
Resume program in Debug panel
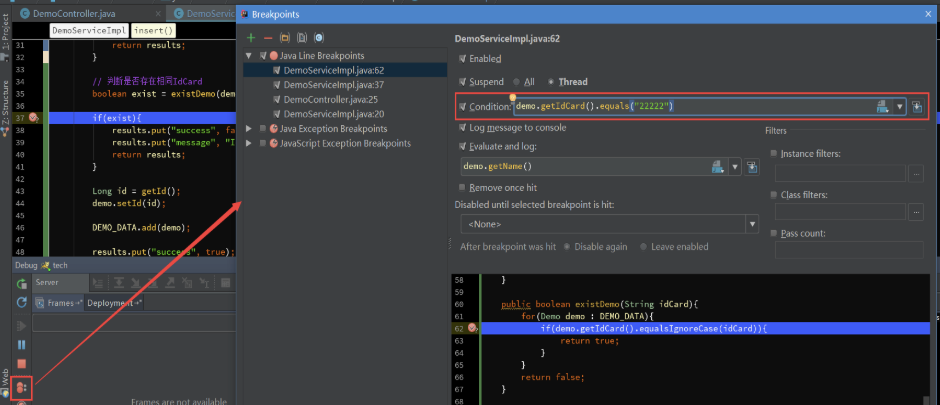click(x=22, y=326)
